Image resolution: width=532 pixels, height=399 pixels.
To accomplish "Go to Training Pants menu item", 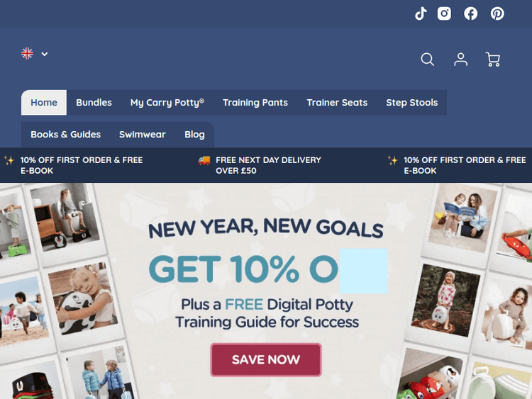I will click(x=255, y=103).
